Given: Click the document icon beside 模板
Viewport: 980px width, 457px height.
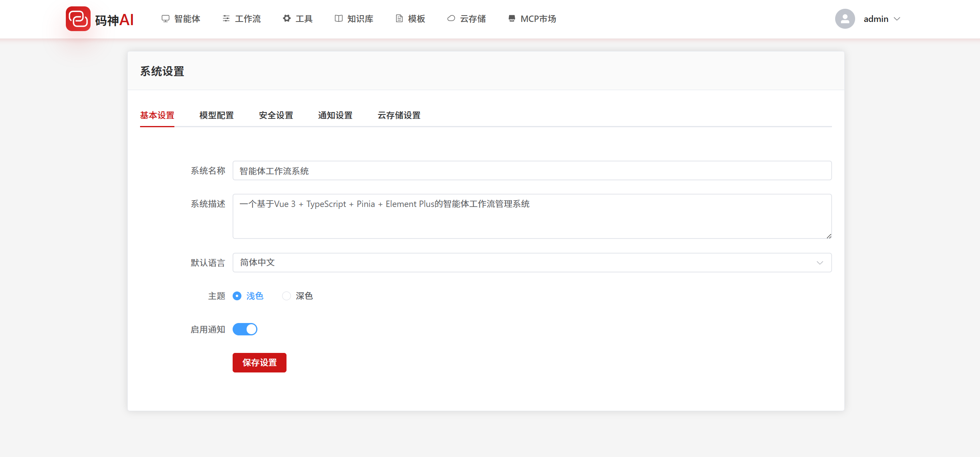Looking at the screenshot, I should [399, 19].
